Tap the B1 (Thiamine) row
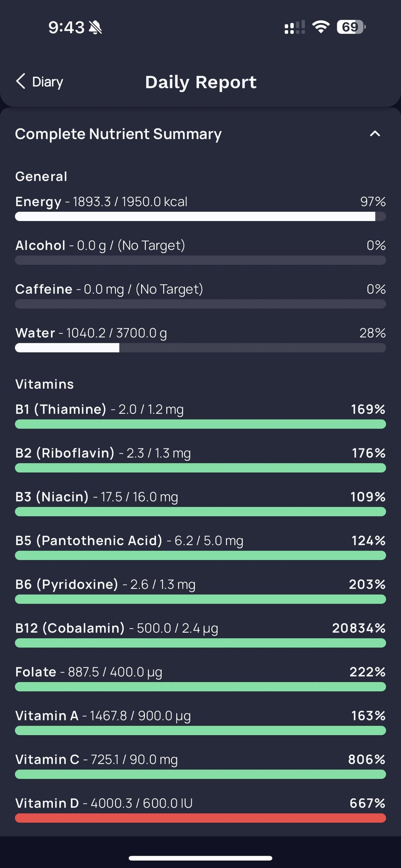Viewport: 401px width, 868px height. 61,409
